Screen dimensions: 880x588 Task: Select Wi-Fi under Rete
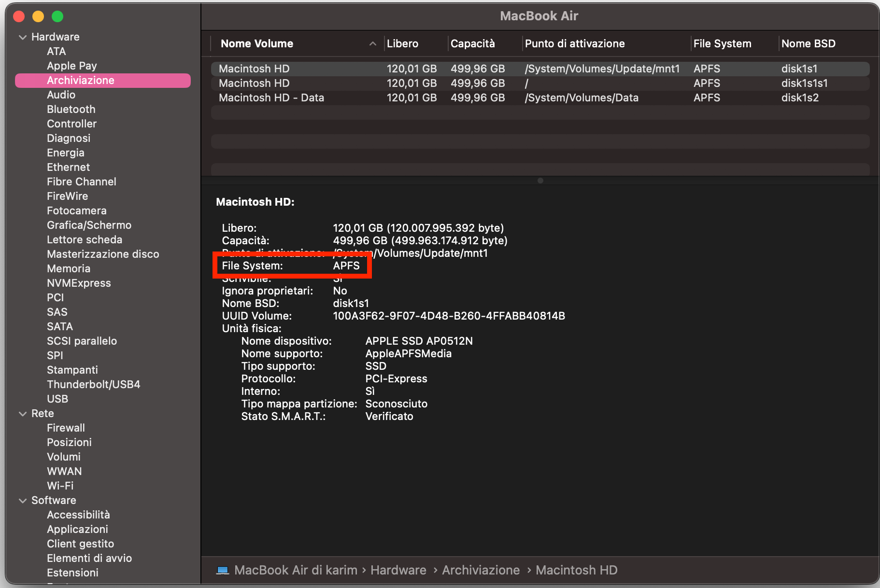pyautogui.click(x=60, y=486)
